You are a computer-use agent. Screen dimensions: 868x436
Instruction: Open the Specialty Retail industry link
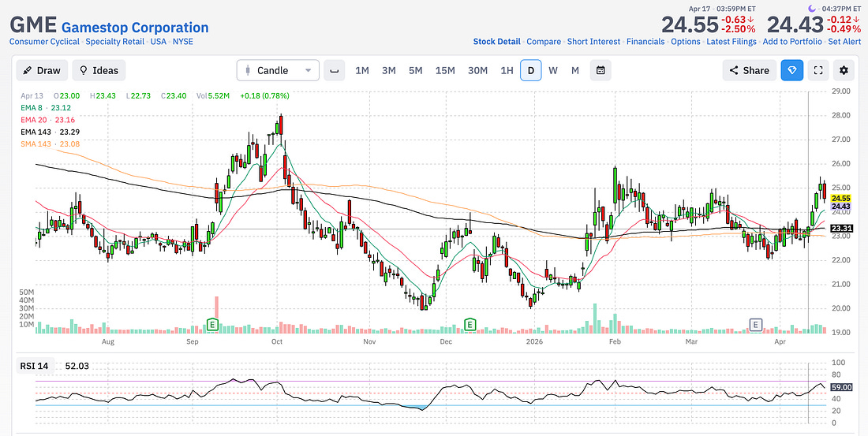point(114,42)
